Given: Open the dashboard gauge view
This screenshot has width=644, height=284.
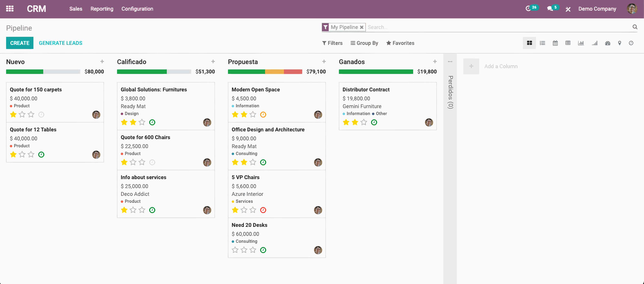Looking at the screenshot, I should tap(607, 43).
